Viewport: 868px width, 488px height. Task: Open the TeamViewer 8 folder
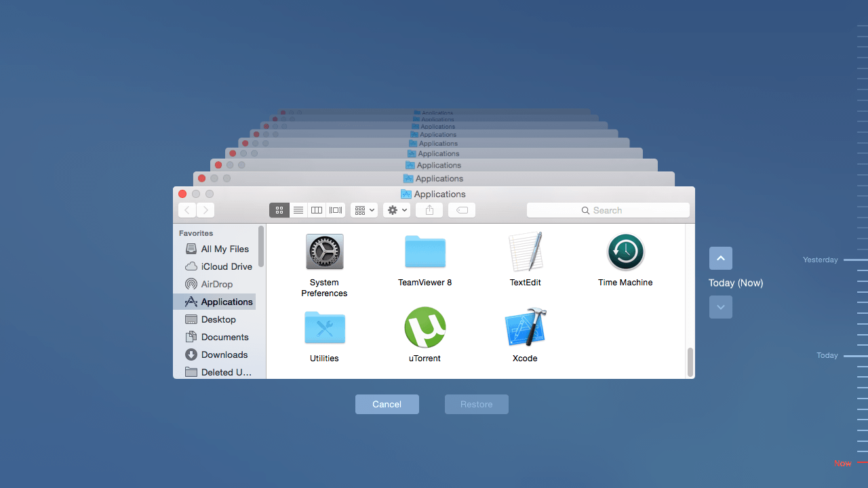point(425,251)
